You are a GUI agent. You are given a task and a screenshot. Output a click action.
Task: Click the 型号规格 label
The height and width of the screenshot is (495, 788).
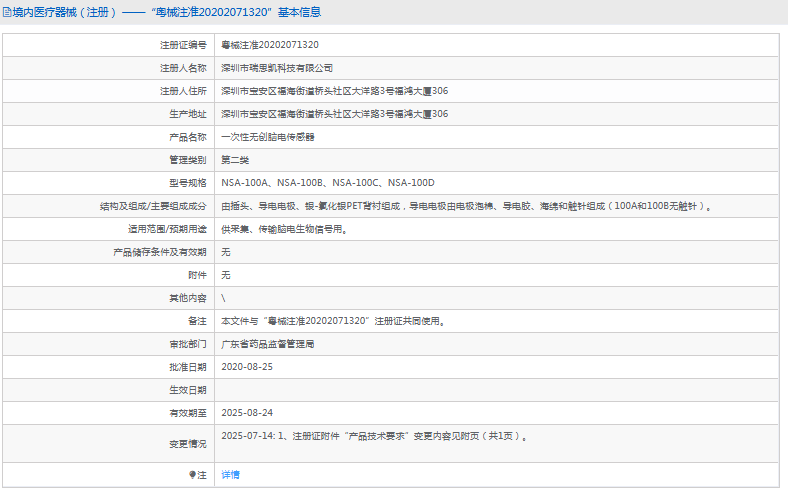[x=187, y=183]
